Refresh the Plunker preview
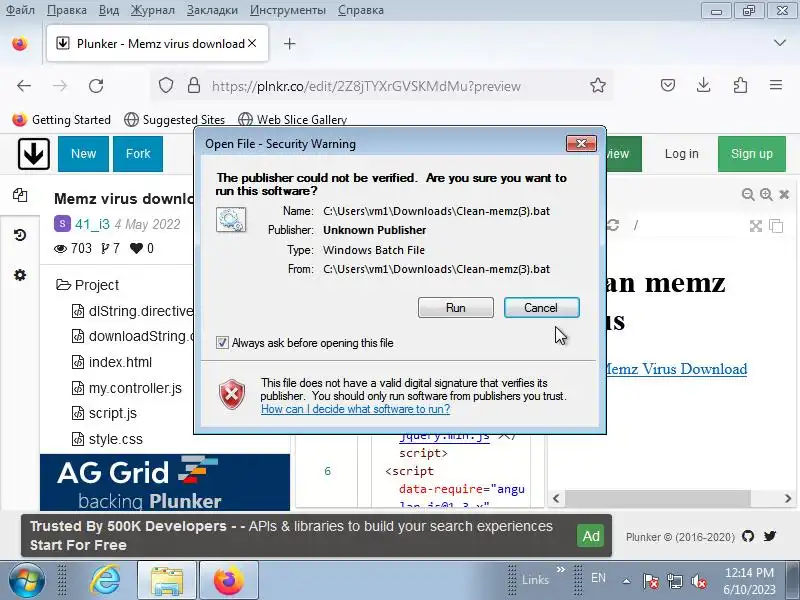 coord(613,225)
